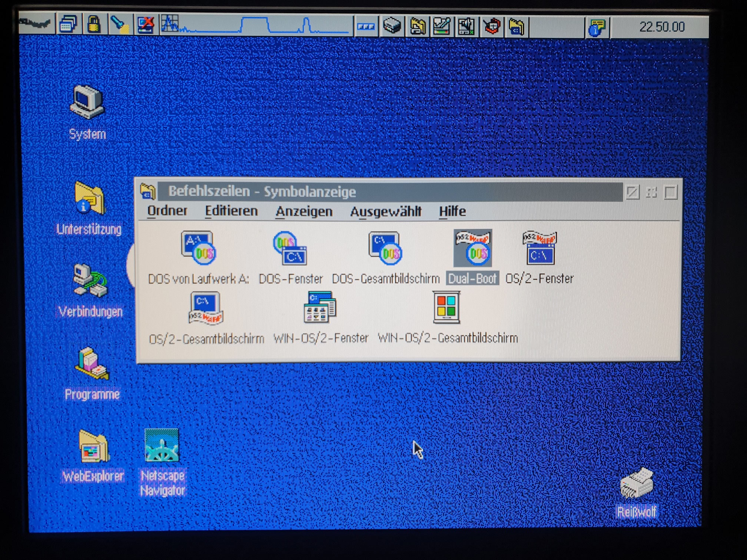Image resolution: width=747 pixels, height=560 pixels.
Task: Open the Hilfe menu
Action: [x=452, y=211]
